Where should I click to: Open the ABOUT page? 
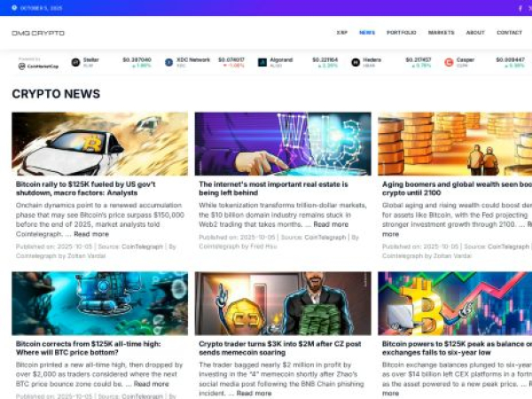click(x=475, y=33)
